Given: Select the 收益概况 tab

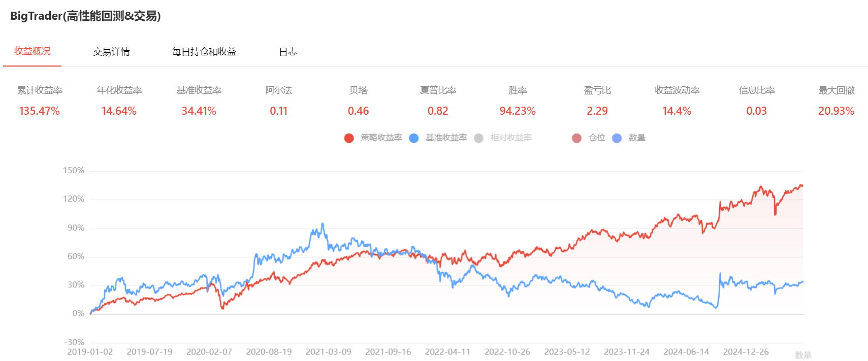Looking at the screenshot, I should pyautogui.click(x=33, y=51).
